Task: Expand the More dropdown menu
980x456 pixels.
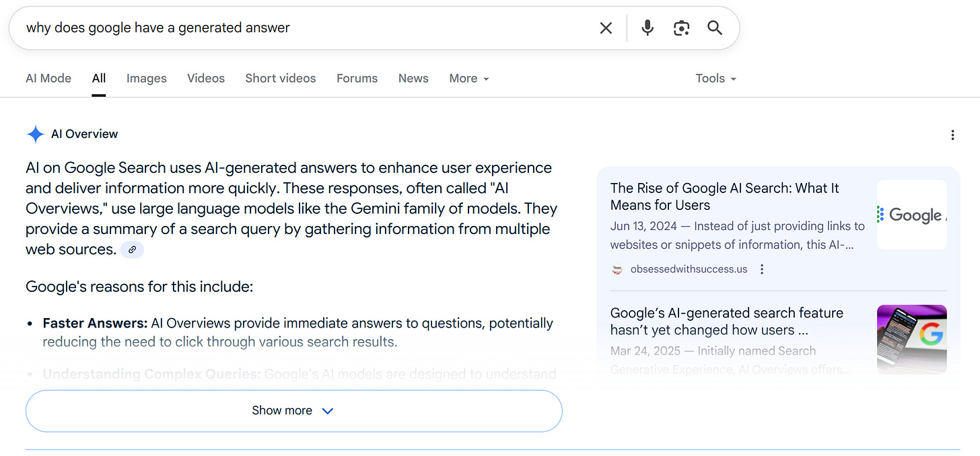Action: pyautogui.click(x=469, y=78)
